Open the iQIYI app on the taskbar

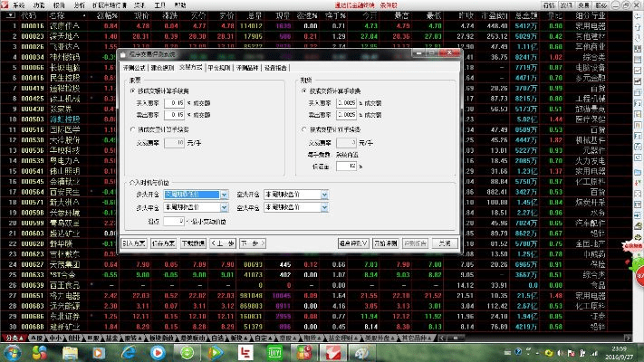coord(274,353)
